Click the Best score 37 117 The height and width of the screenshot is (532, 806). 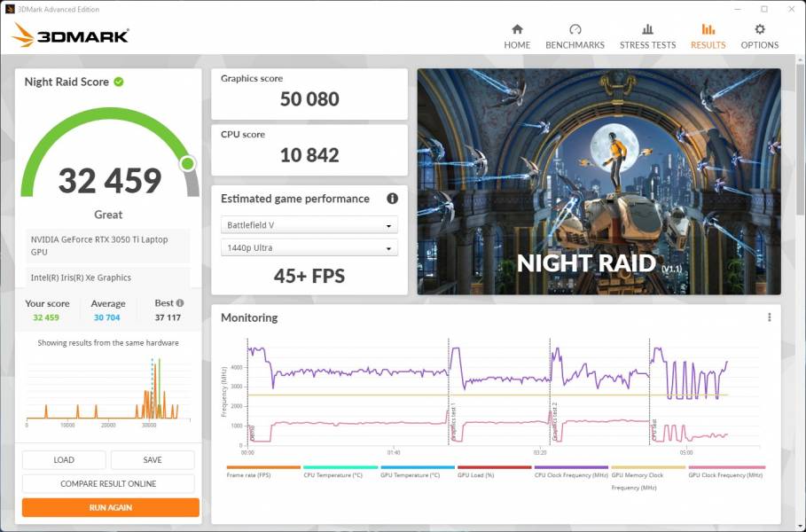168,317
